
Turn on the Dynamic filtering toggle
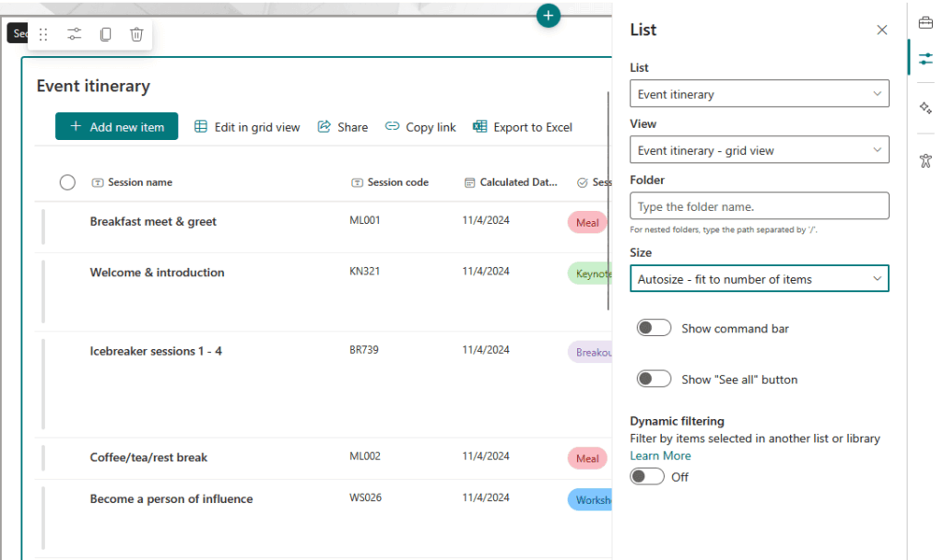click(x=647, y=476)
